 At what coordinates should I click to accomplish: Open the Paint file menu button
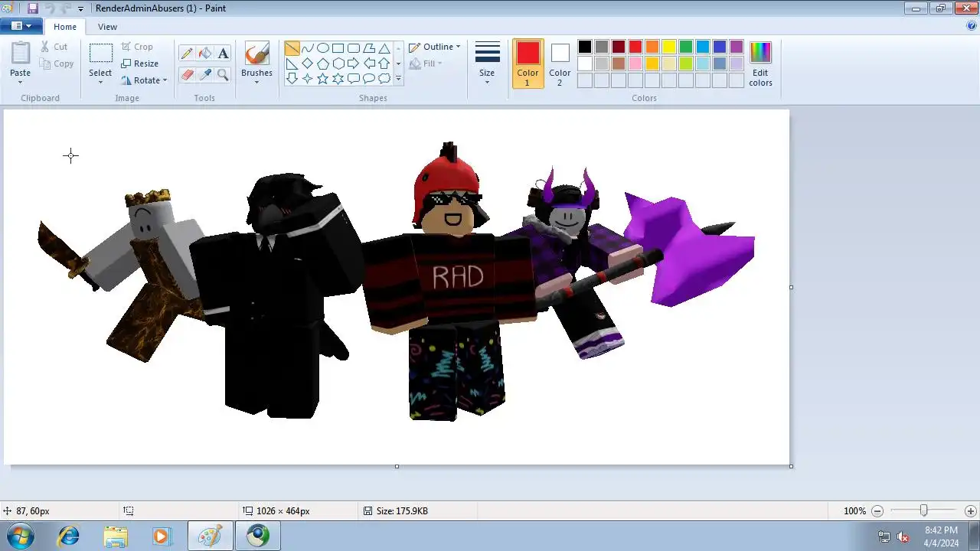(21, 26)
